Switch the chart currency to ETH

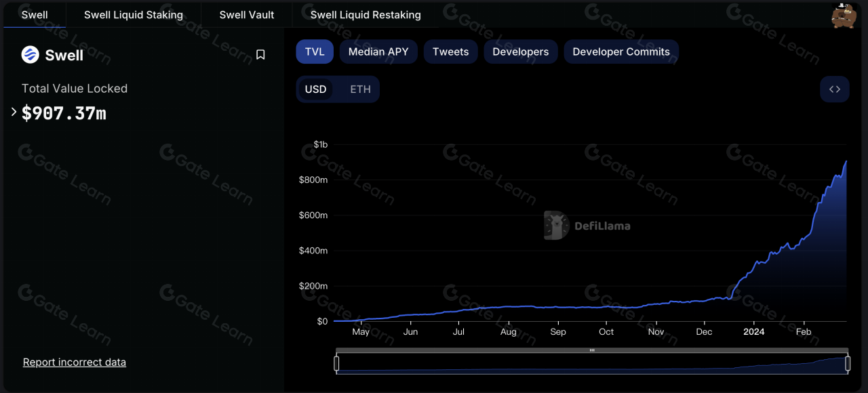click(360, 89)
